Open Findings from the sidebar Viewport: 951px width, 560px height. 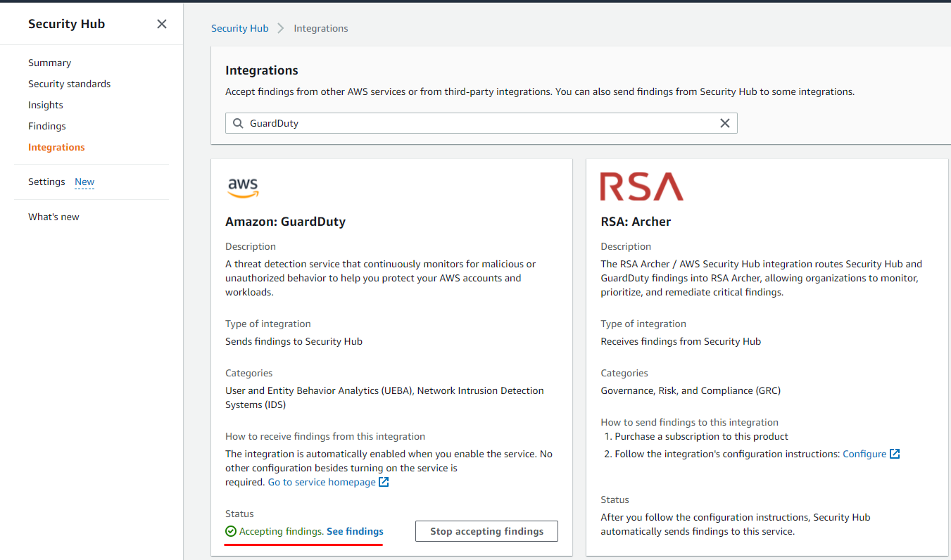(x=47, y=126)
